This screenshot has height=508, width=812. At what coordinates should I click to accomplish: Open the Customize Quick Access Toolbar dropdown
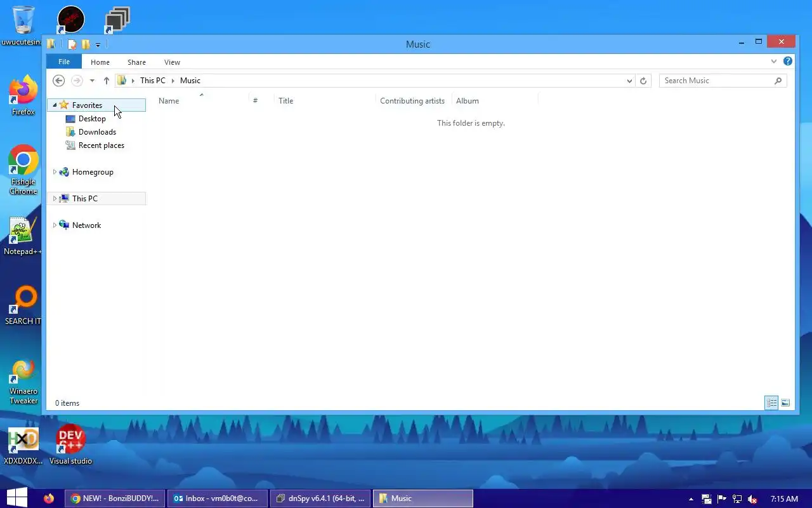pos(98,44)
